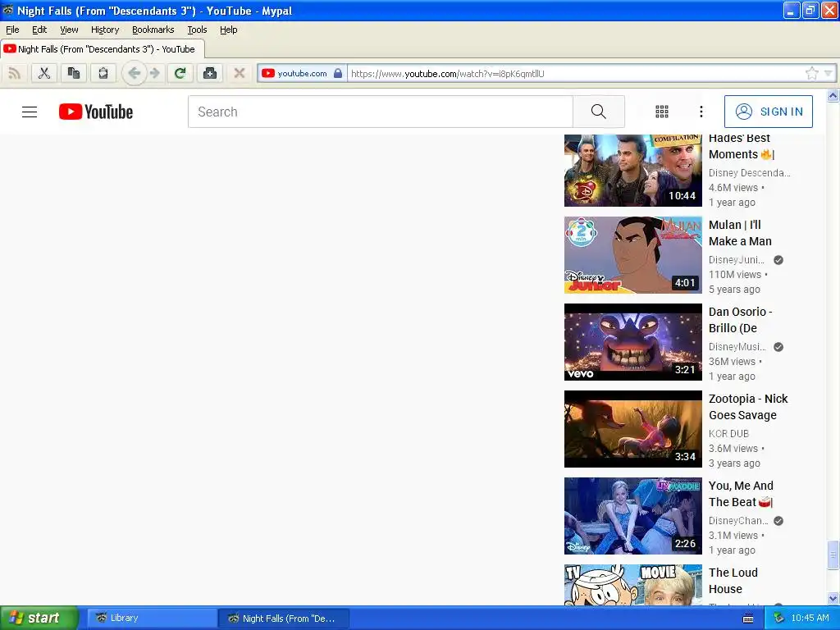This screenshot has height=630, width=840.
Task: Open the History menu
Action: pos(105,30)
